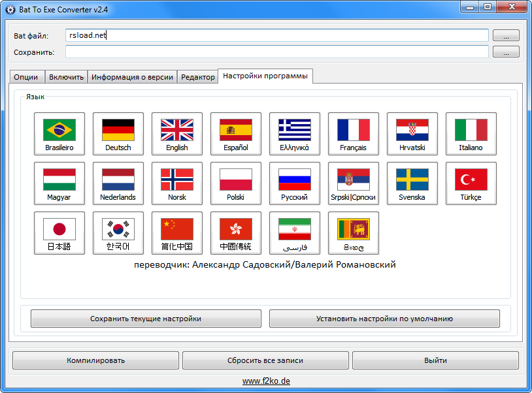The height and width of the screenshot is (393, 532).
Task: Pick the Greek Ελληνικά flag
Action: pyautogui.click(x=295, y=134)
